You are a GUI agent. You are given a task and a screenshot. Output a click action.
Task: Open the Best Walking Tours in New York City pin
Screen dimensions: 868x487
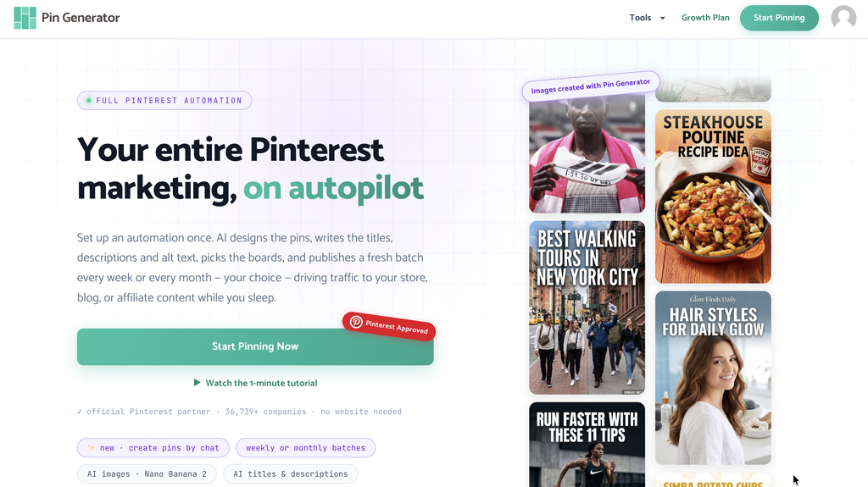(587, 307)
